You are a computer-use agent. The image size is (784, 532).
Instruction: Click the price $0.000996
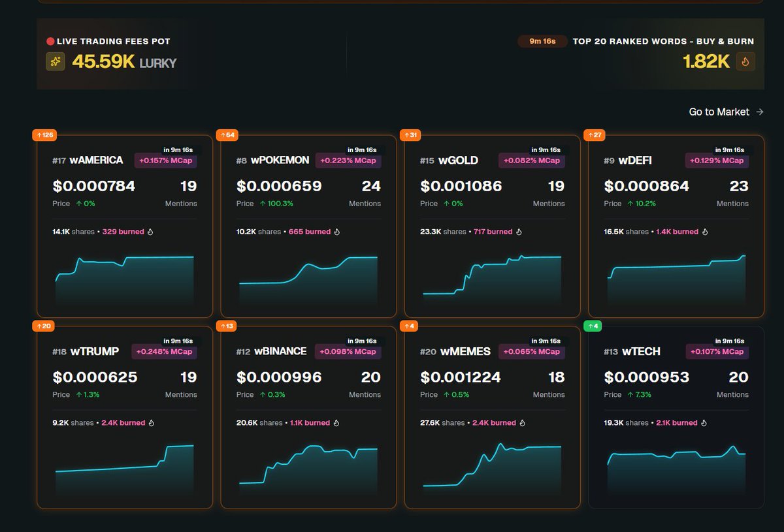pyautogui.click(x=279, y=377)
